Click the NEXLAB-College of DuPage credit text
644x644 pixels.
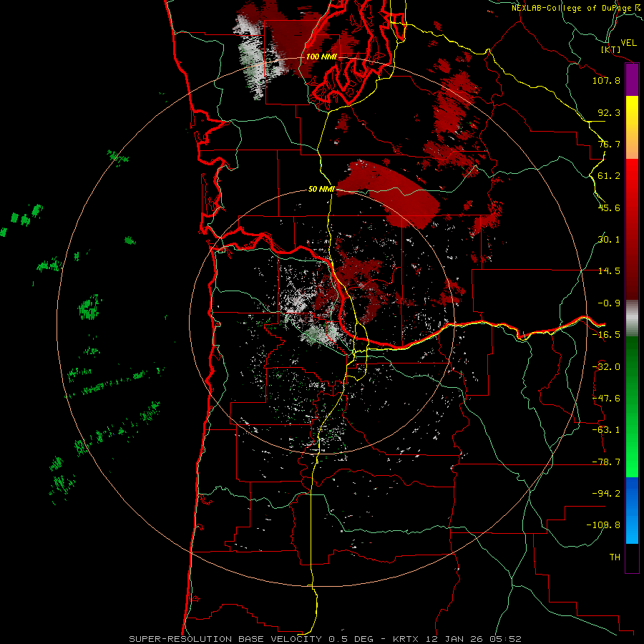(x=575, y=8)
